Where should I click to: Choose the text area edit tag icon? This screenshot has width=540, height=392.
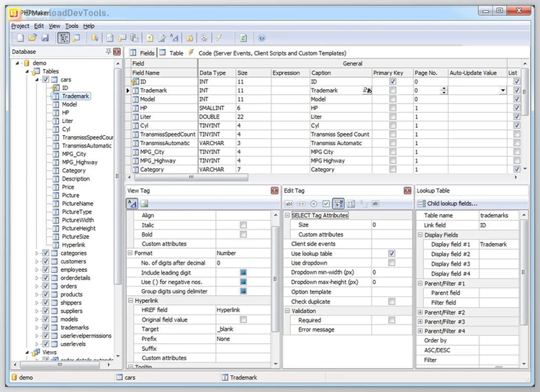pos(351,204)
